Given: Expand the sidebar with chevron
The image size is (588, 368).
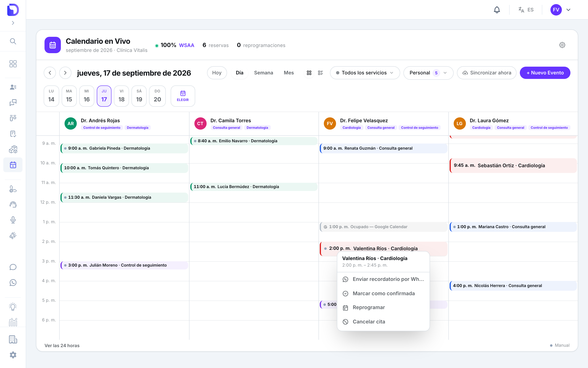Looking at the screenshot, I should 13,23.
